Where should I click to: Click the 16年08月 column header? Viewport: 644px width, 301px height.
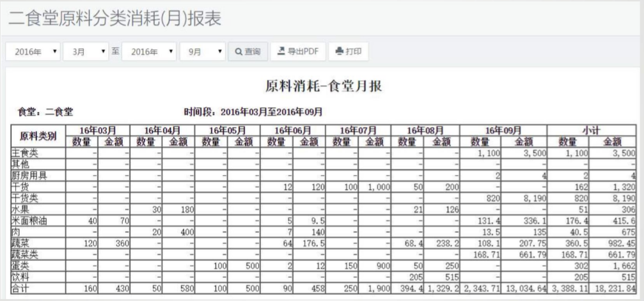pos(425,130)
